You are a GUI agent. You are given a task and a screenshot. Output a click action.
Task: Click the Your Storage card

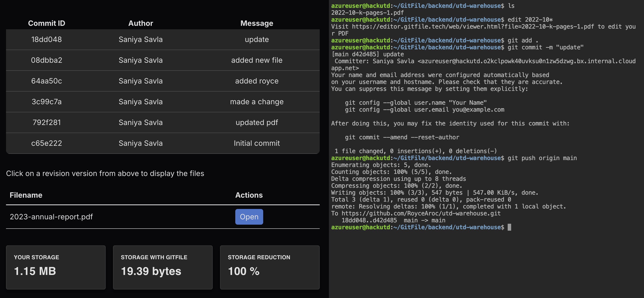56,267
